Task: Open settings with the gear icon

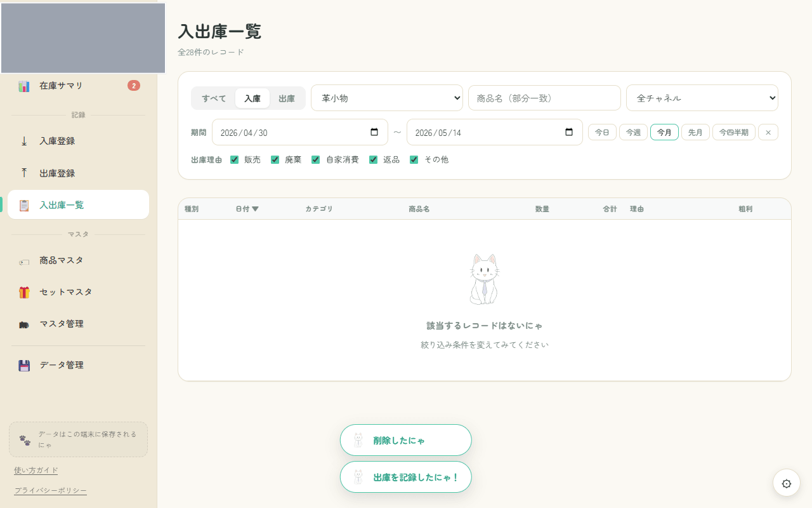Action: click(x=787, y=483)
